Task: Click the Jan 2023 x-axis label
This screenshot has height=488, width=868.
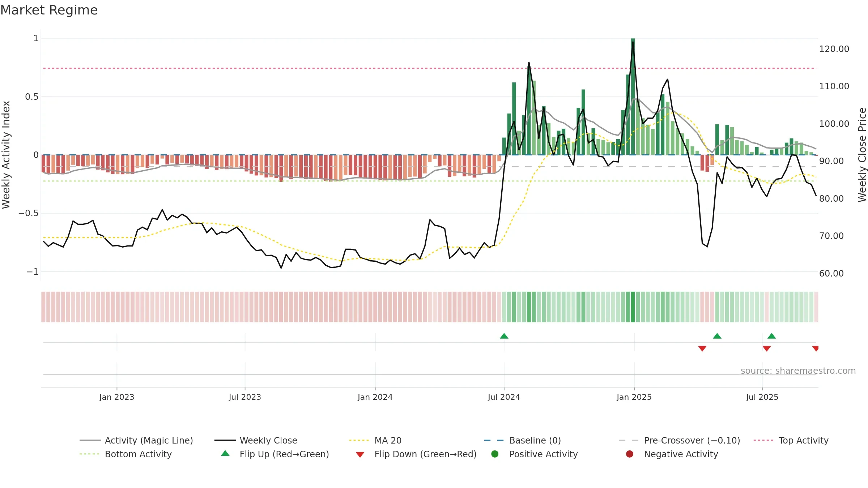Action: [x=117, y=397]
